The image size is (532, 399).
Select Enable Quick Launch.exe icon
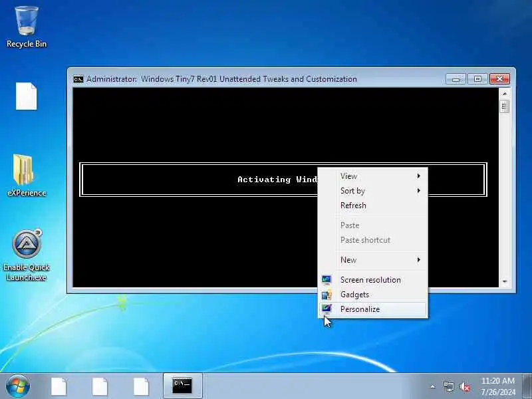tap(27, 255)
